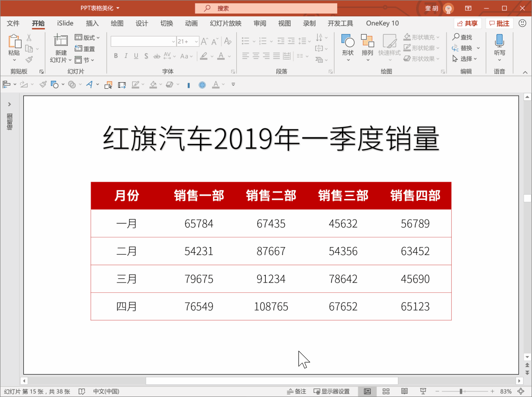Click the font color A icon
Image resolution: width=532 pixels, height=397 pixels.
point(221,56)
